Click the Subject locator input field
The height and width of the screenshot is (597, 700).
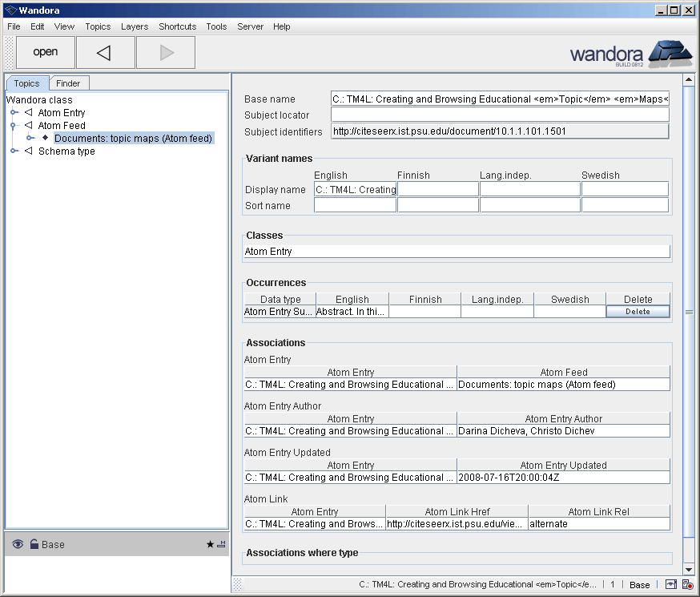coord(499,115)
